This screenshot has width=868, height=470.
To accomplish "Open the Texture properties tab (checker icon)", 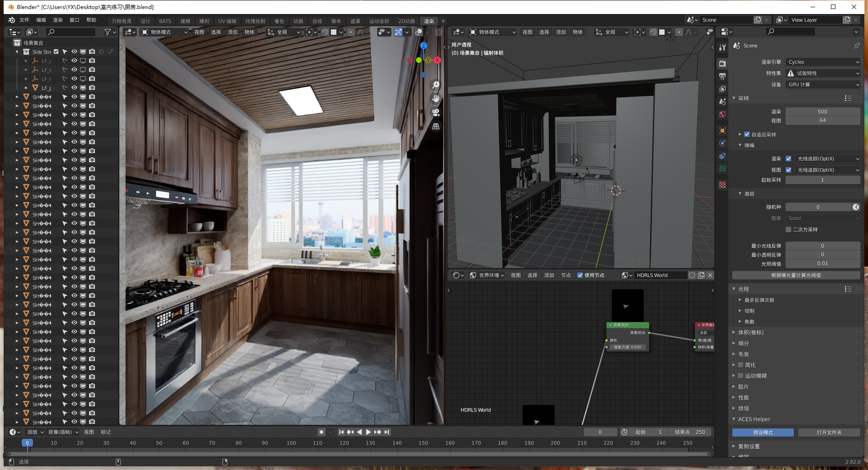I will tap(722, 185).
